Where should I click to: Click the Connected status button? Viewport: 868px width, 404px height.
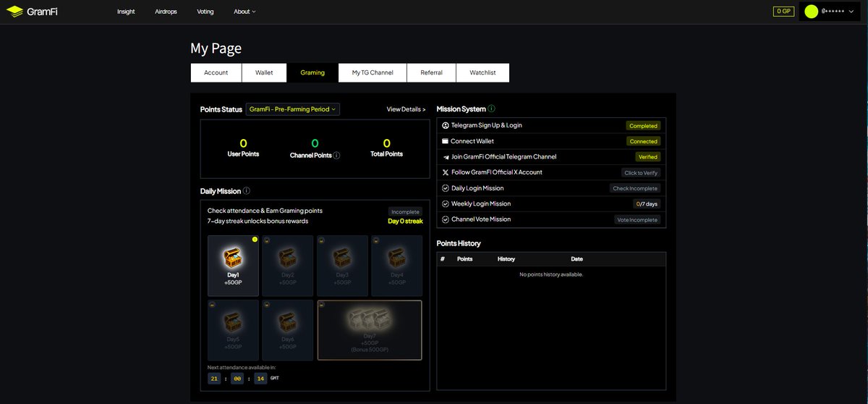[643, 141]
